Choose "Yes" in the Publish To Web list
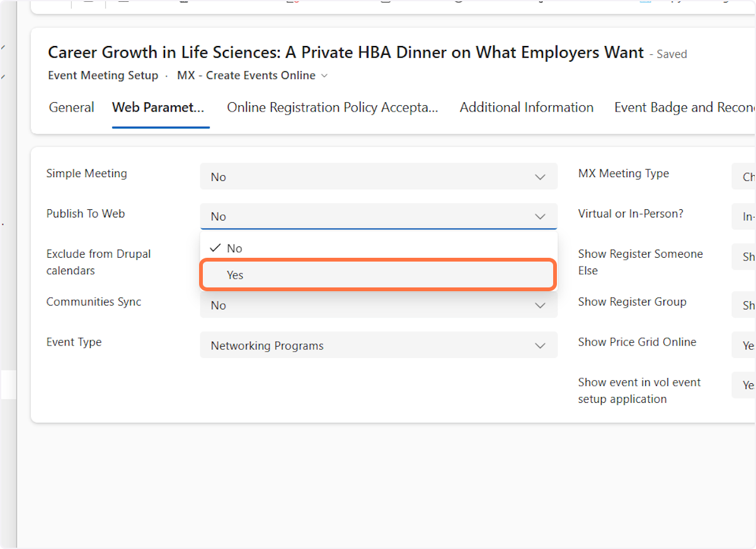The image size is (756, 549). point(377,275)
